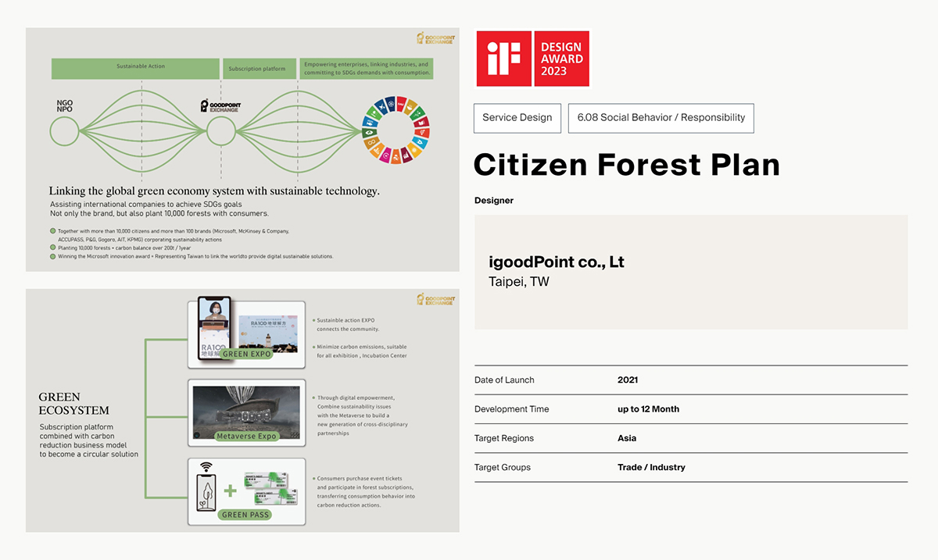Click the GREEN EXPO label

coord(246,354)
